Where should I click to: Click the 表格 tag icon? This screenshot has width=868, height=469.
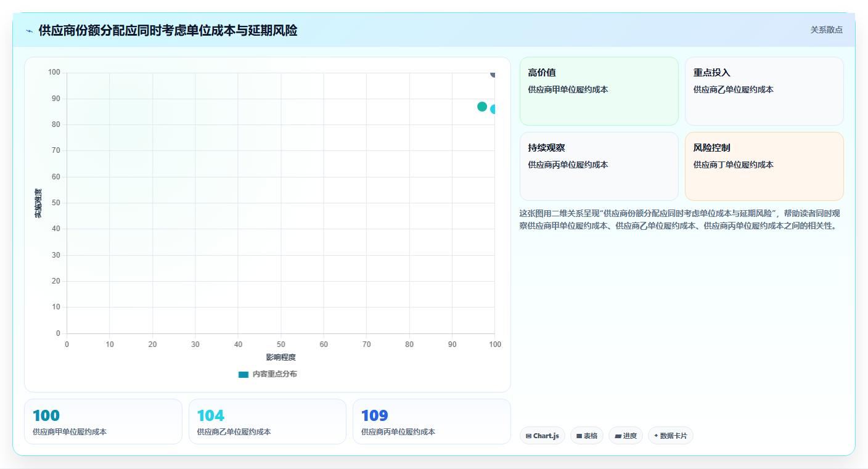tap(579, 436)
